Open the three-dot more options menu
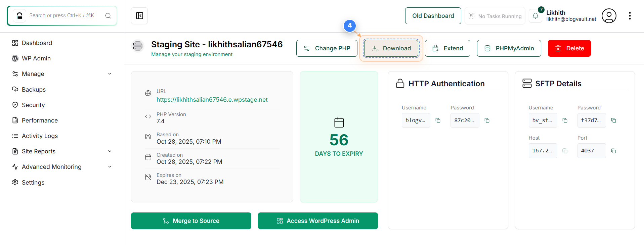 click(630, 16)
